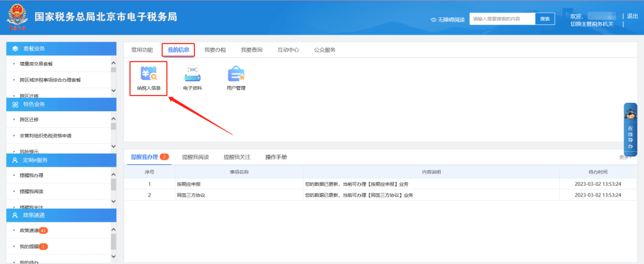Switch to the 公众服务 tab

click(325, 50)
